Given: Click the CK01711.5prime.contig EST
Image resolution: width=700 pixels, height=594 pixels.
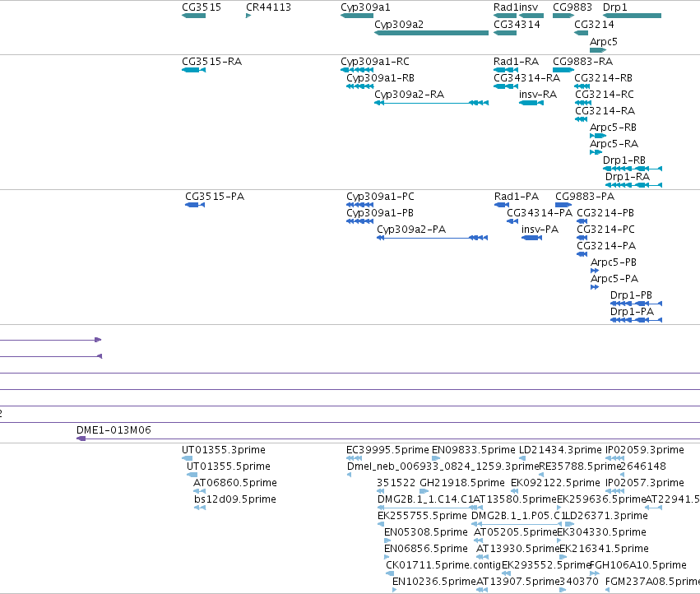Looking at the screenshot, I should point(443,565).
